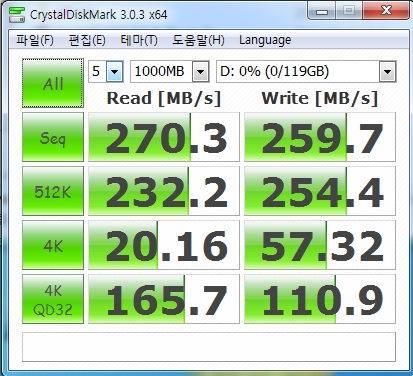Click the 4K QD32 read result 165.7

(164, 299)
